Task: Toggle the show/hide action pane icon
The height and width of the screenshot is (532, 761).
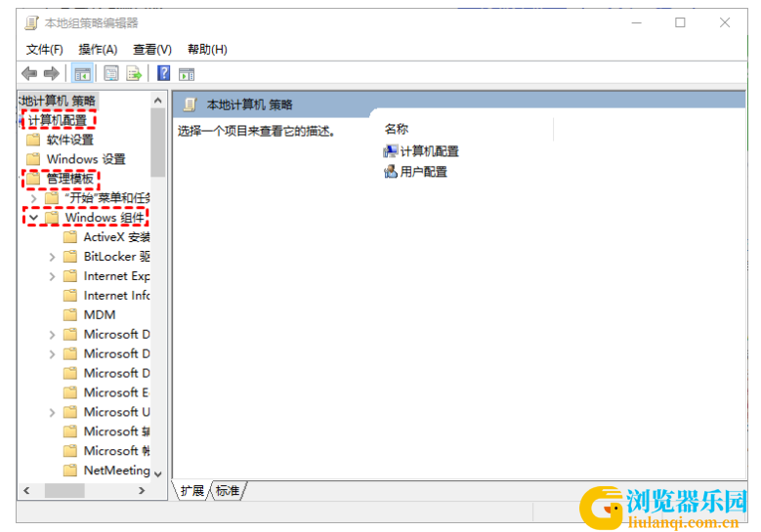Action: (x=187, y=74)
